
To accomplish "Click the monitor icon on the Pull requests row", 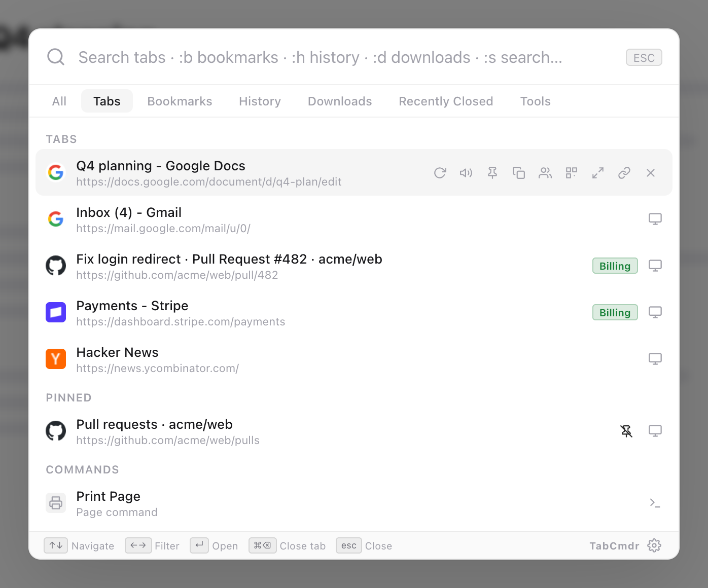I will point(655,431).
